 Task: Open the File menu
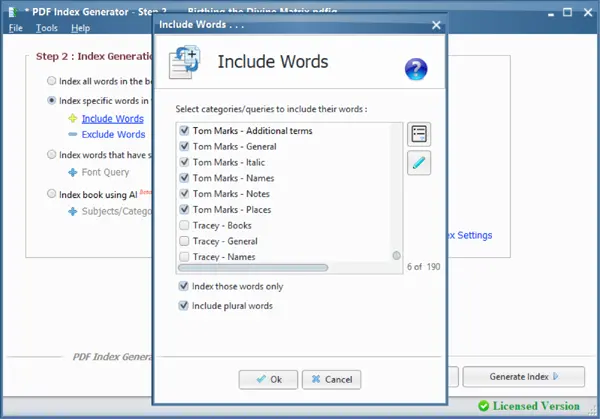coord(16,28)
